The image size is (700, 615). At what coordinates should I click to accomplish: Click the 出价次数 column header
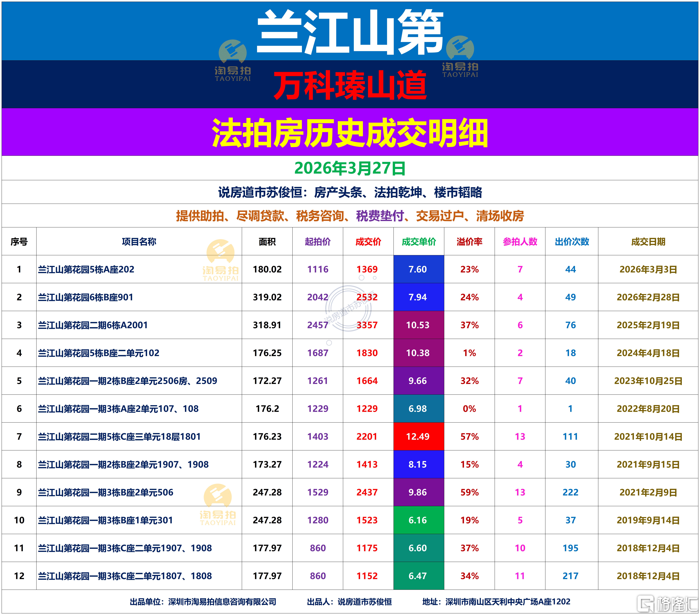(x=572, y=242)
